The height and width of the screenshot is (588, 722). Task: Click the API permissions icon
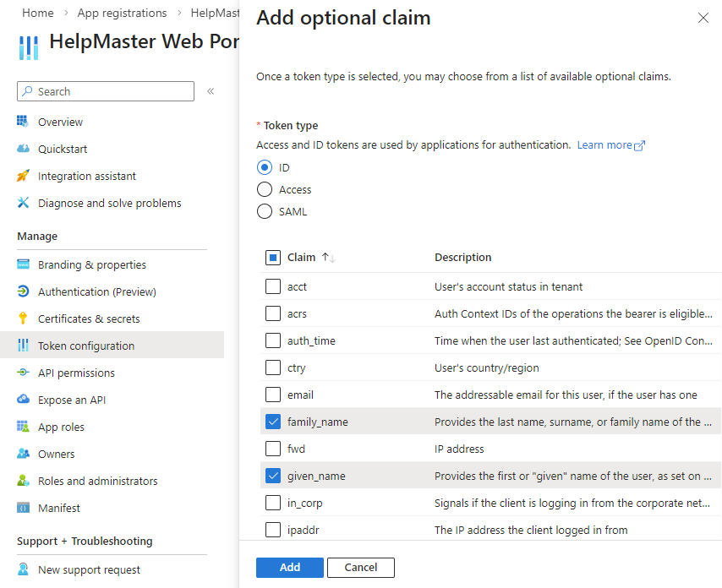pos(24,373)
